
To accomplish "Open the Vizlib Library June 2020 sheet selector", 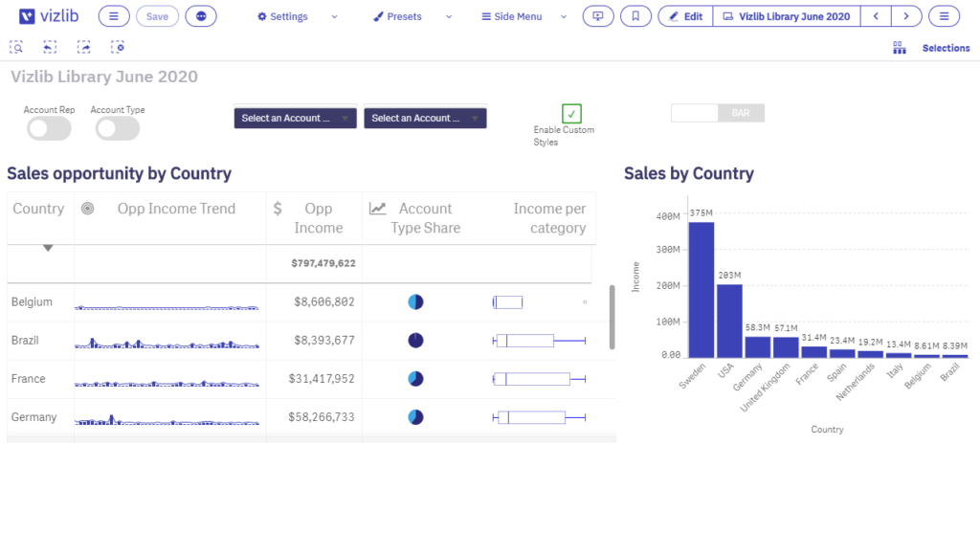I will click(787, 16).
